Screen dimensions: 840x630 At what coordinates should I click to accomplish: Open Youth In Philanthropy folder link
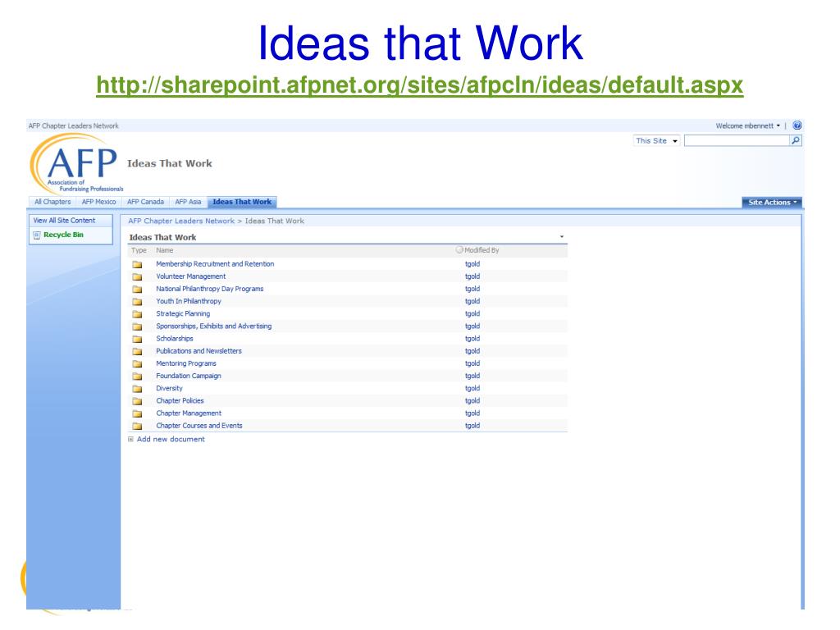point(189,301)
